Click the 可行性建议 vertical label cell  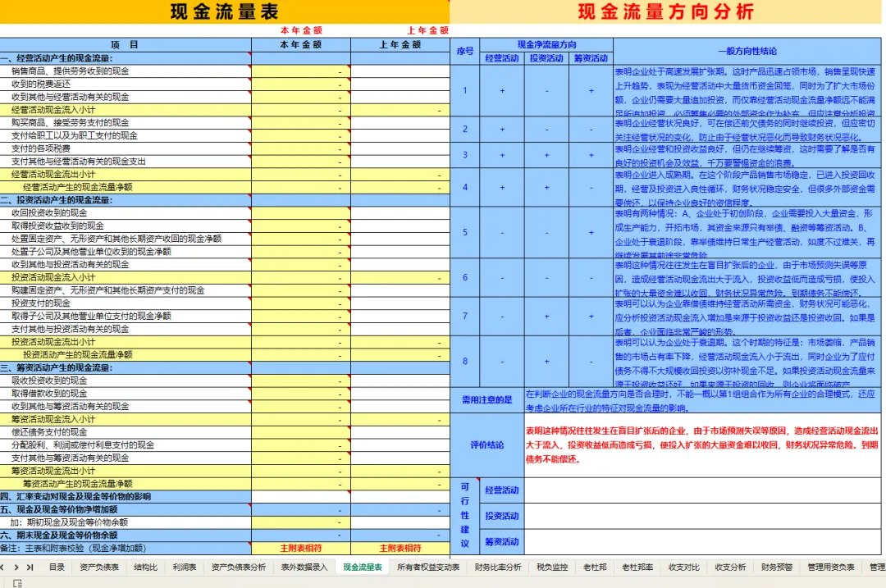(464, 516)
